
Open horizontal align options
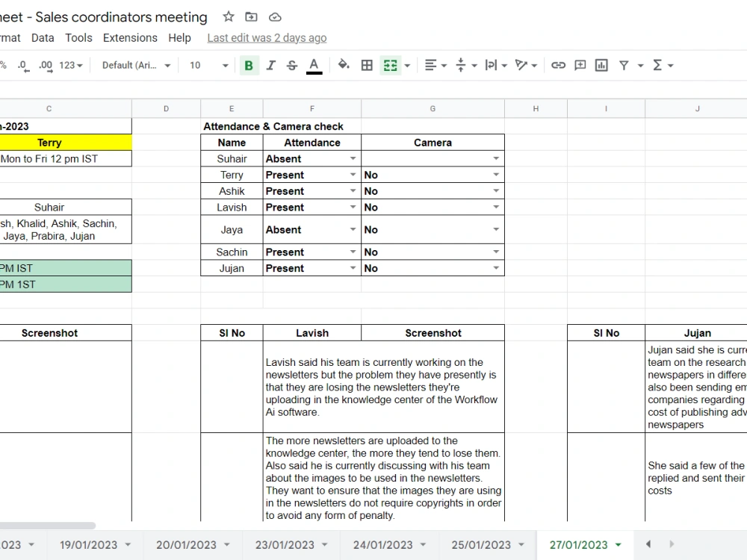(x=436, y=65)
